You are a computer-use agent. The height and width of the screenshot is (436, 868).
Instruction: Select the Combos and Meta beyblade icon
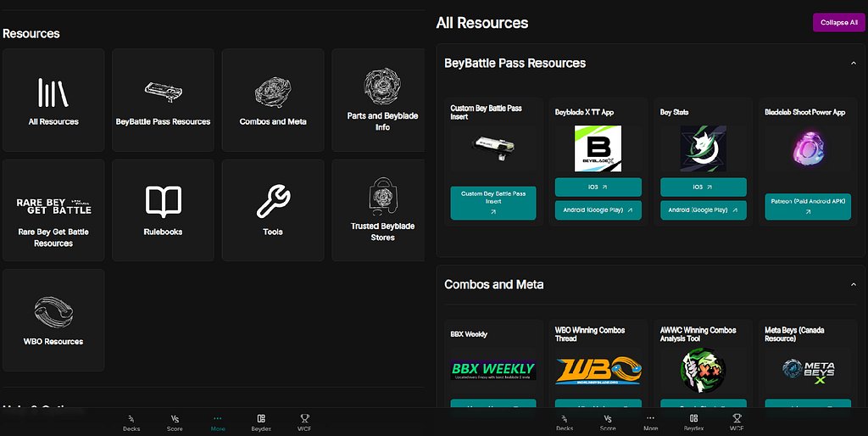click(273, 92)
